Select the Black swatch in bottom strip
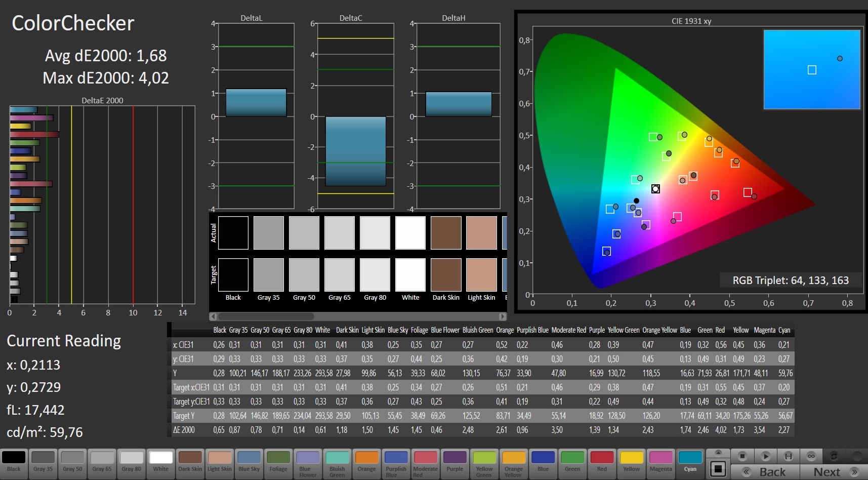Screen dimensions: 868x480 (x=14, y=463)
